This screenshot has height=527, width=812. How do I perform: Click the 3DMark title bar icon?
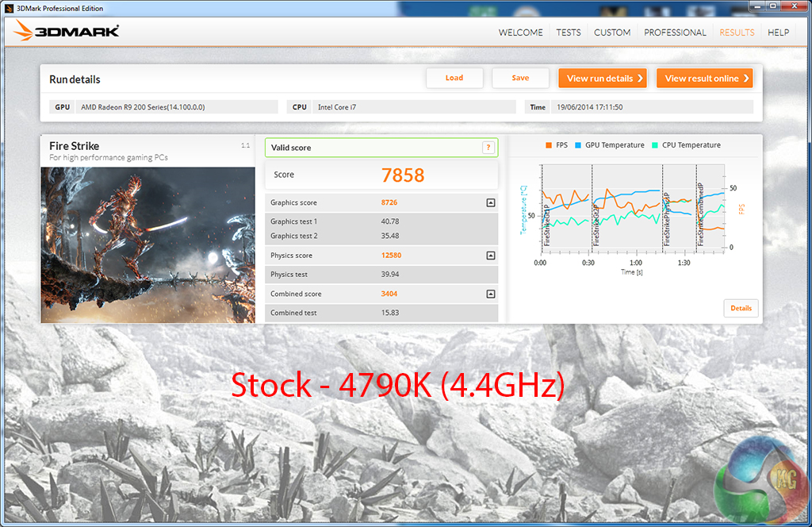click(x=9, y=8)
